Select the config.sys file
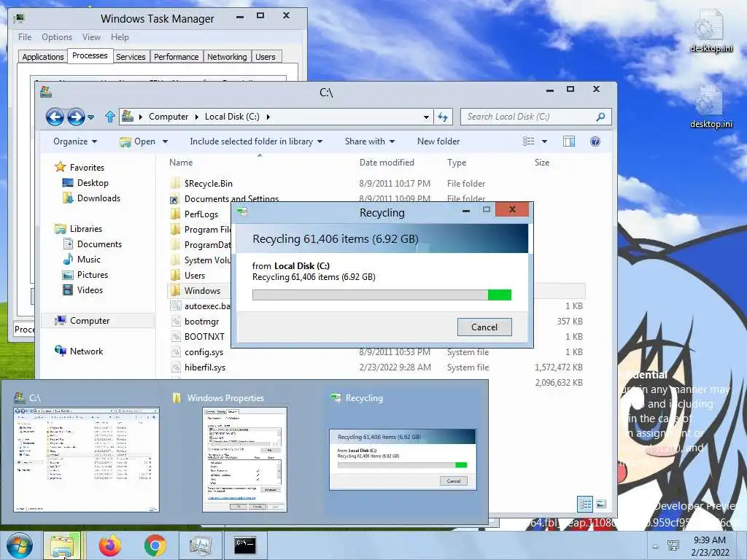747x560 pixels. (x=204, y=352)
